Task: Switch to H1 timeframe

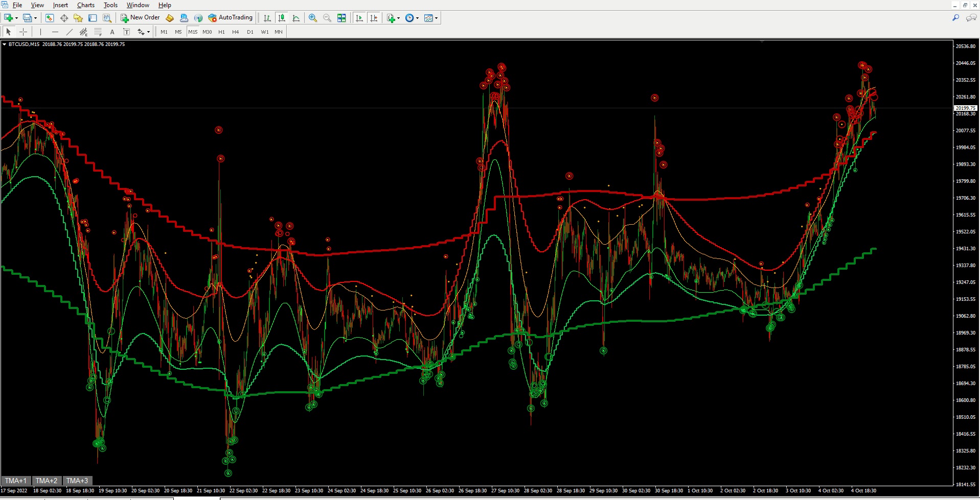Action: (x=221, y=32)
